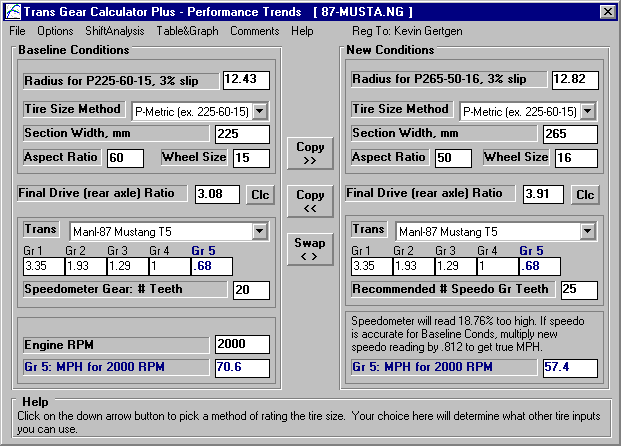The width and height of the screenshot is (621, 446).
Task: Click new Section Width field 265
Action: pyautogui.click(x=570, y=134)
